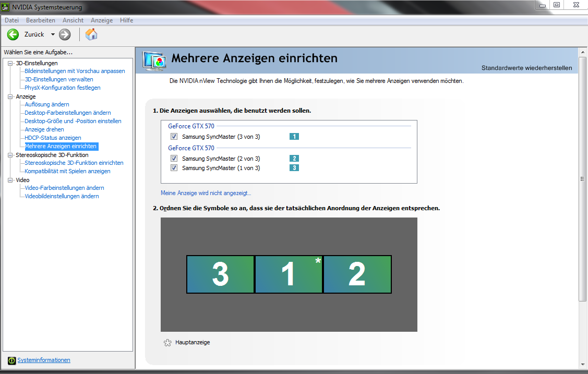Open HDCP-Status anzeigen
This screenshot has width=588, height=374.
point(53,138)
